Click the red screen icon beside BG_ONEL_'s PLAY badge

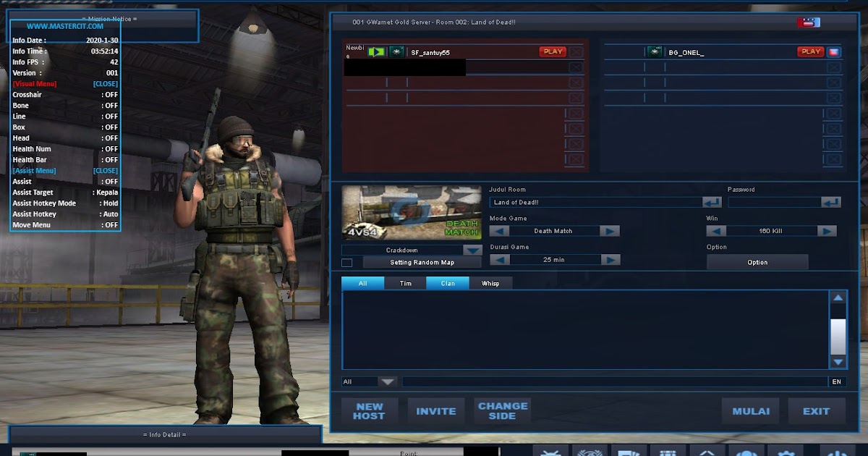[x=833, y=51]
